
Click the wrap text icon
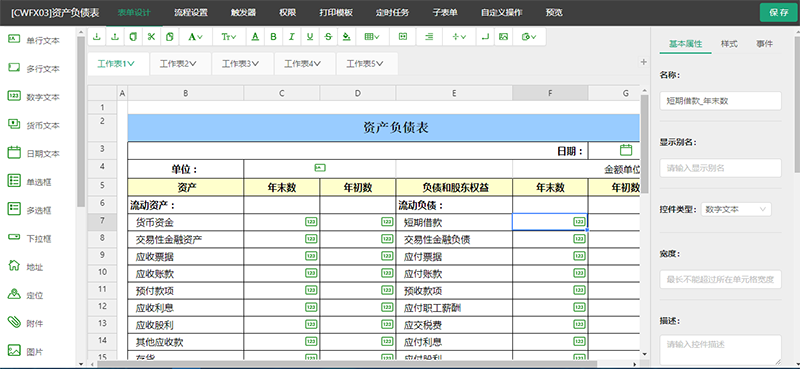pyautogui.click(x=485, y=37)
